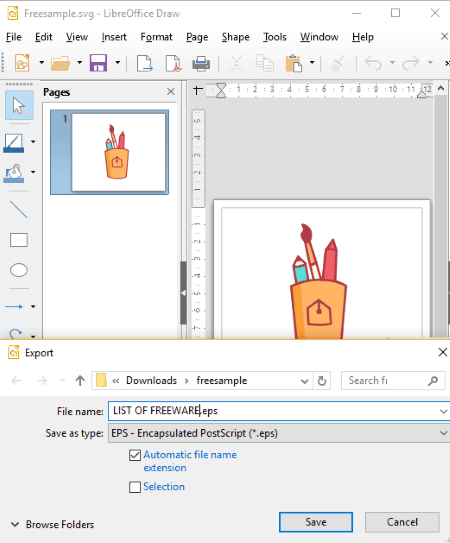Click the Forward navigation arrow in Export dialog
Image resolution: width=450 pixels, height=543 pixels.
coord(42,381)
